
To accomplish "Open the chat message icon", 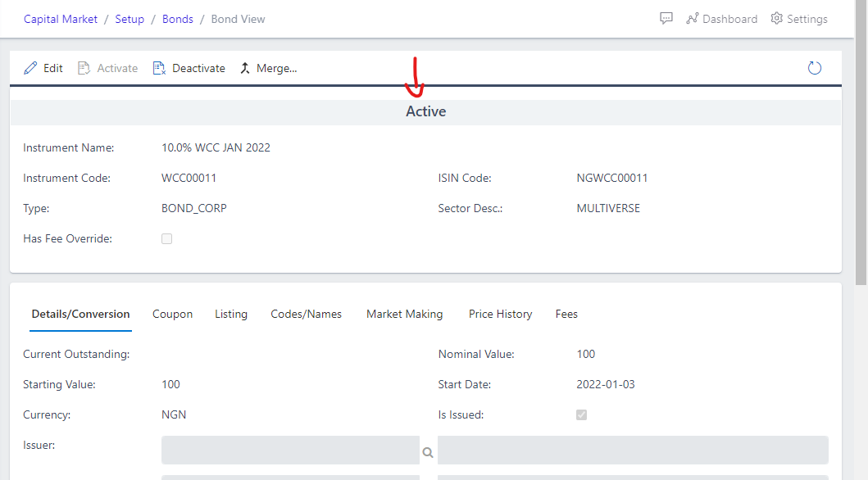I will click(x=666, y=18).
